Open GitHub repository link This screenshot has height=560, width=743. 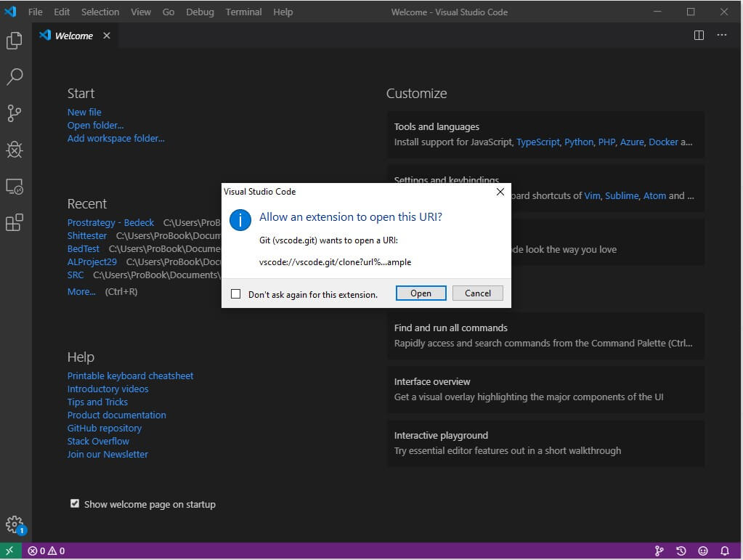[105, 429]
